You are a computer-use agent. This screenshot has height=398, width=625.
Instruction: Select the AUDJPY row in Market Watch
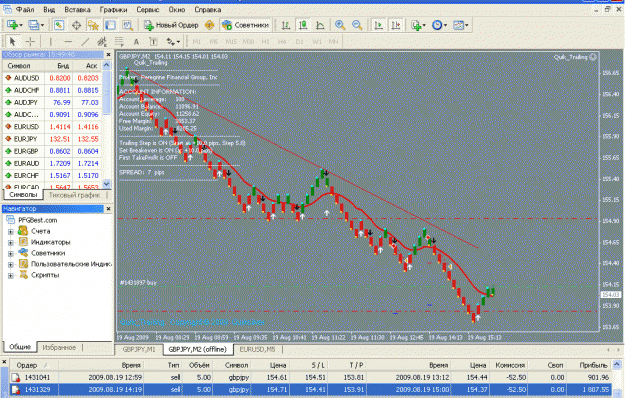coord(53,102)
